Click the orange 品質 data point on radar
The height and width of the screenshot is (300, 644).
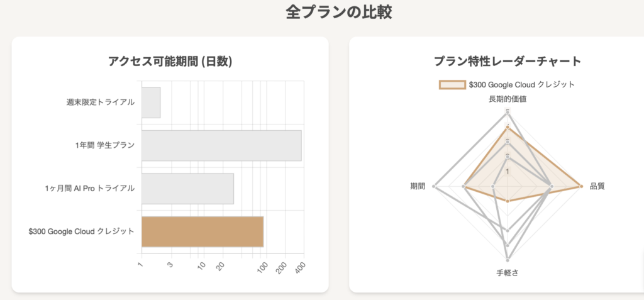(x=581, y=187)
